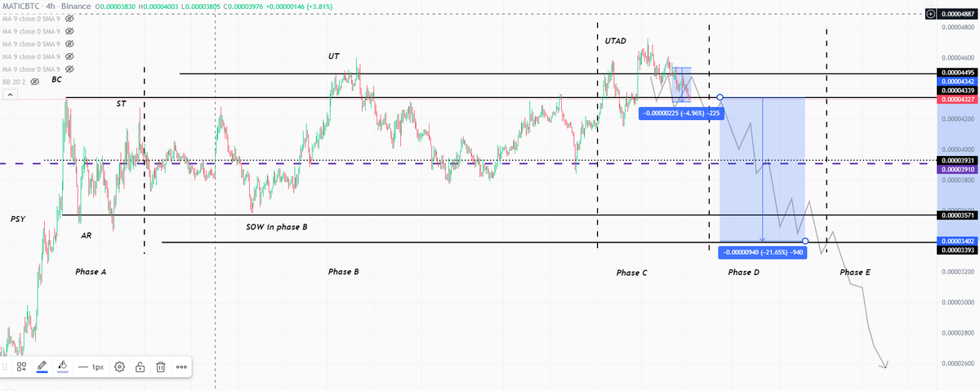The width and height of the screenshot is (980, 391).
Task: Select the -21.65% measurement label
Action: 763,252
